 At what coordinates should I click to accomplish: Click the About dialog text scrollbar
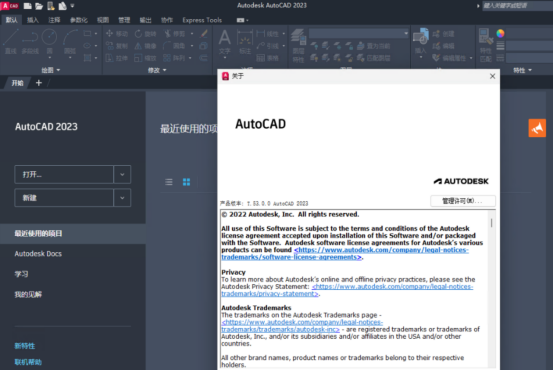pyautogui.click(x=491, y=223)
